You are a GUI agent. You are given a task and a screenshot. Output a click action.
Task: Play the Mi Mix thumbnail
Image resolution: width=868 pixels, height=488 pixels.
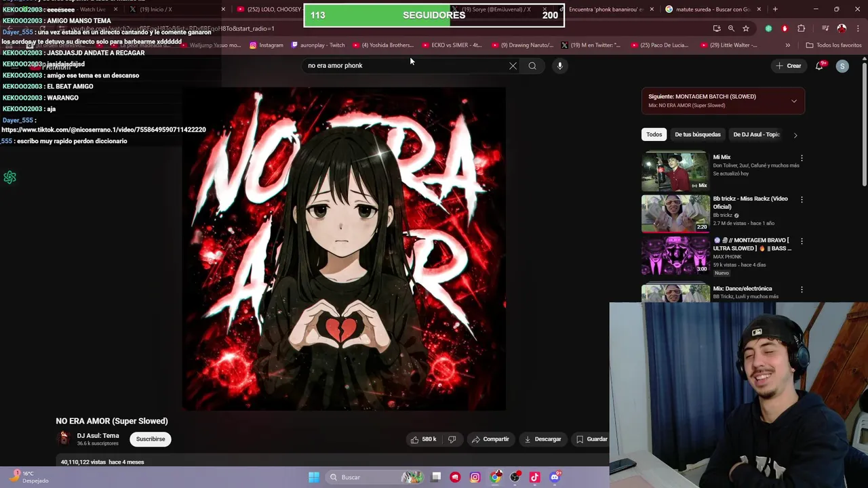pyautogui.click(x=675, y=171)
